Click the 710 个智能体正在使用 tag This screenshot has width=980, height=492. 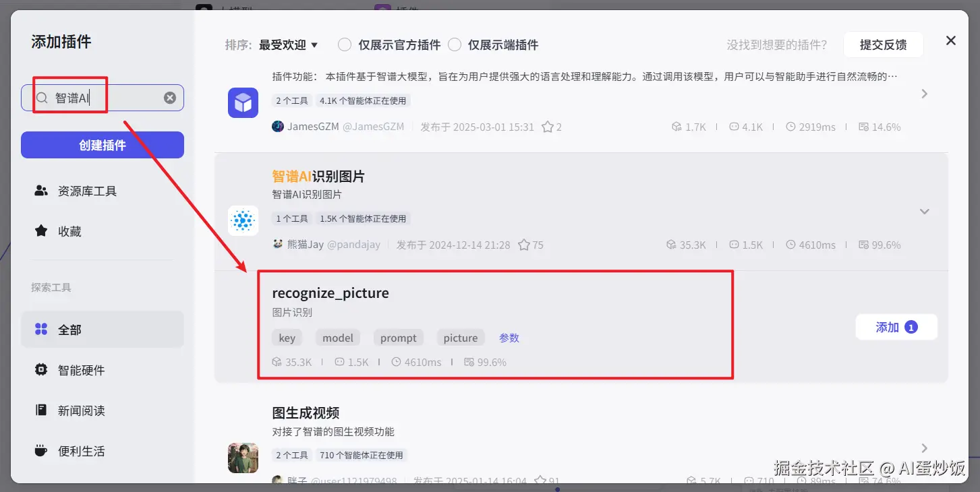click(362, 456)
